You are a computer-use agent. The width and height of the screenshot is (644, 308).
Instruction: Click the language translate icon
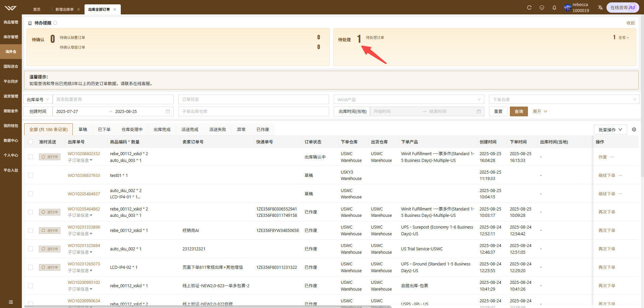tap(600, 8)
